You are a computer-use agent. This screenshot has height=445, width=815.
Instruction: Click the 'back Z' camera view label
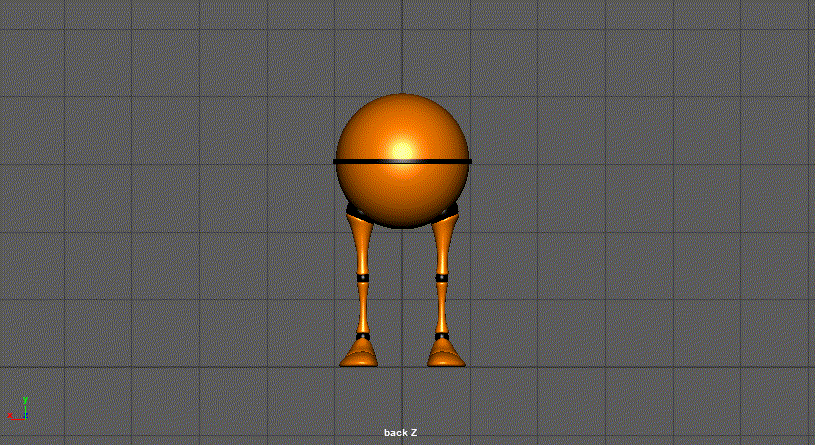click(400, 433)
